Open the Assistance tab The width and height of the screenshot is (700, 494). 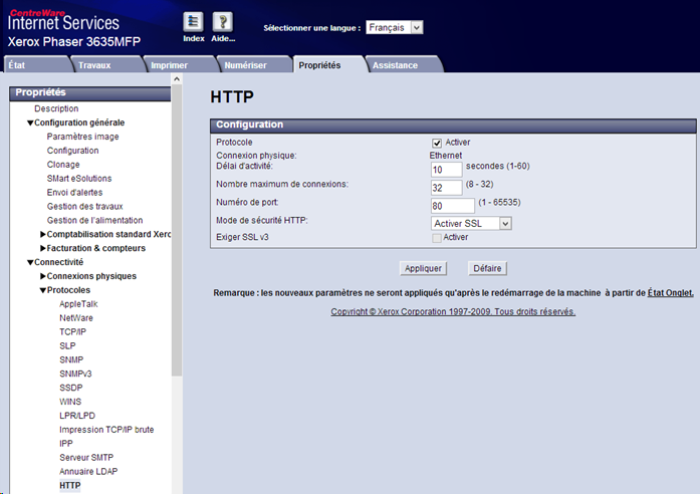[395, 65]
